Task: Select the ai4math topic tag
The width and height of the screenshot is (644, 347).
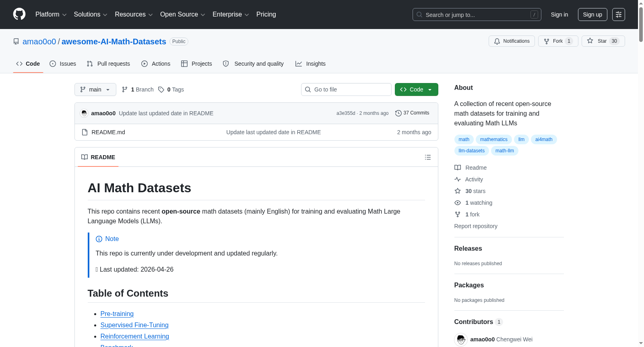Action: tap(544, 139)
